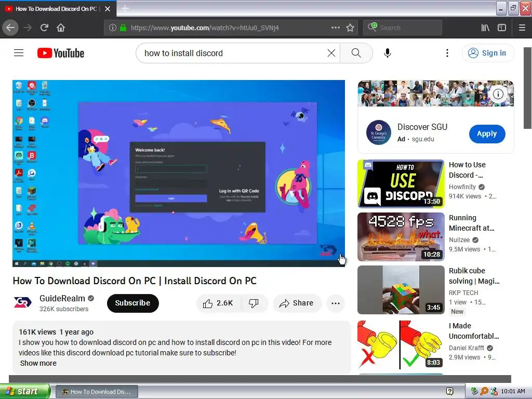Select the How To Download Discord tab
The width and height of the screenshot is (532, 399).
56,9
